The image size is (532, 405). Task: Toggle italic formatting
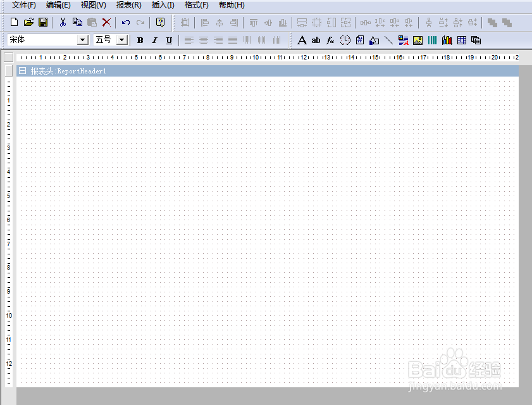click(x=155, y=40)
